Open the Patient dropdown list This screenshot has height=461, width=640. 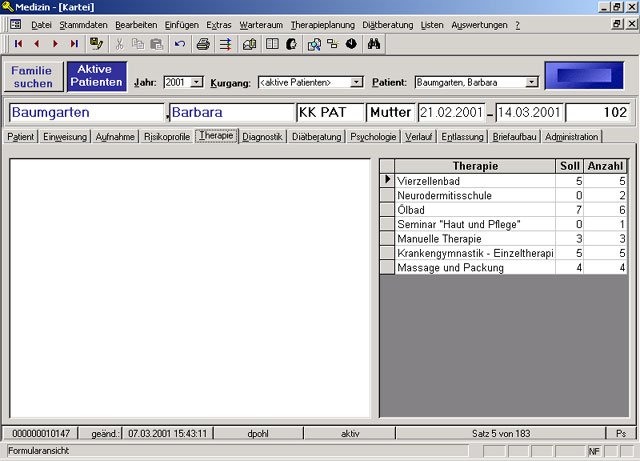click(531, 82)
